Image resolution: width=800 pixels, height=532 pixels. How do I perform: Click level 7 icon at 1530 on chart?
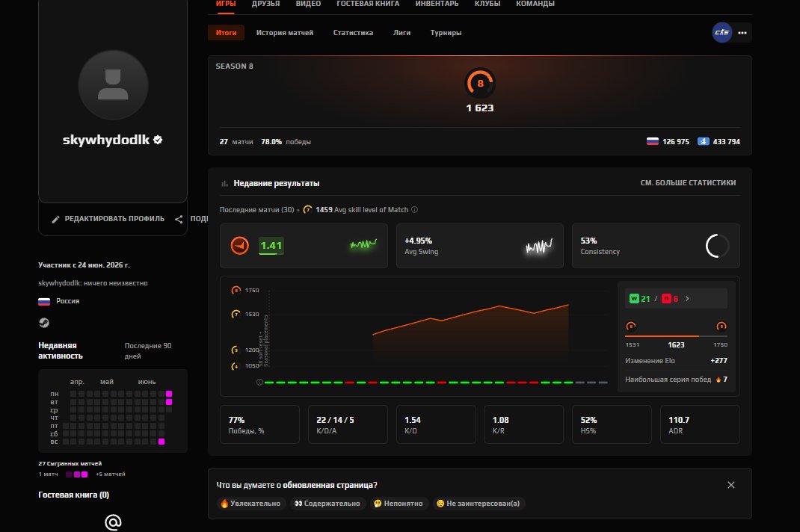click(236, 315)
